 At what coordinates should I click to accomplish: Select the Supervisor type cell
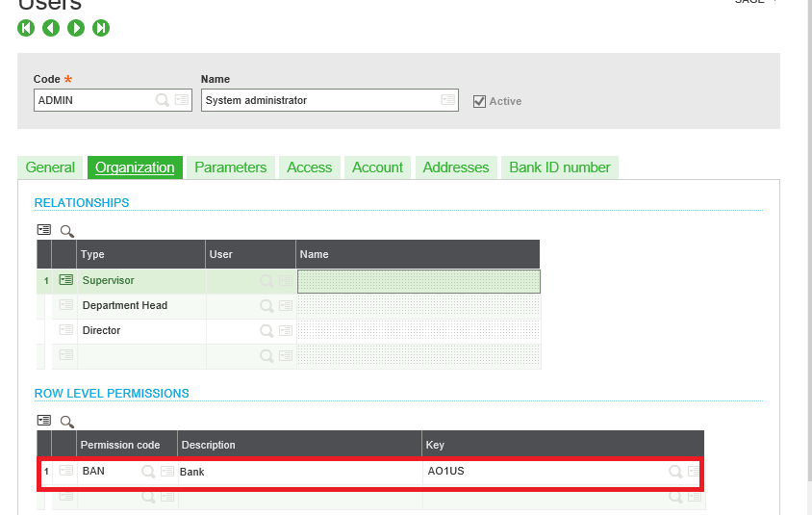pyautogui.click(x=141, y=281)
